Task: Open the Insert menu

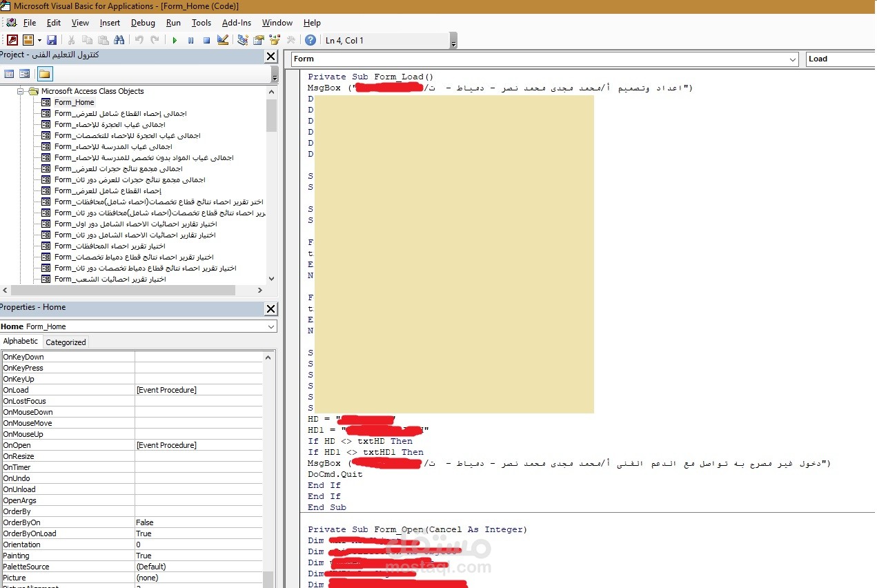Action: 110,23
